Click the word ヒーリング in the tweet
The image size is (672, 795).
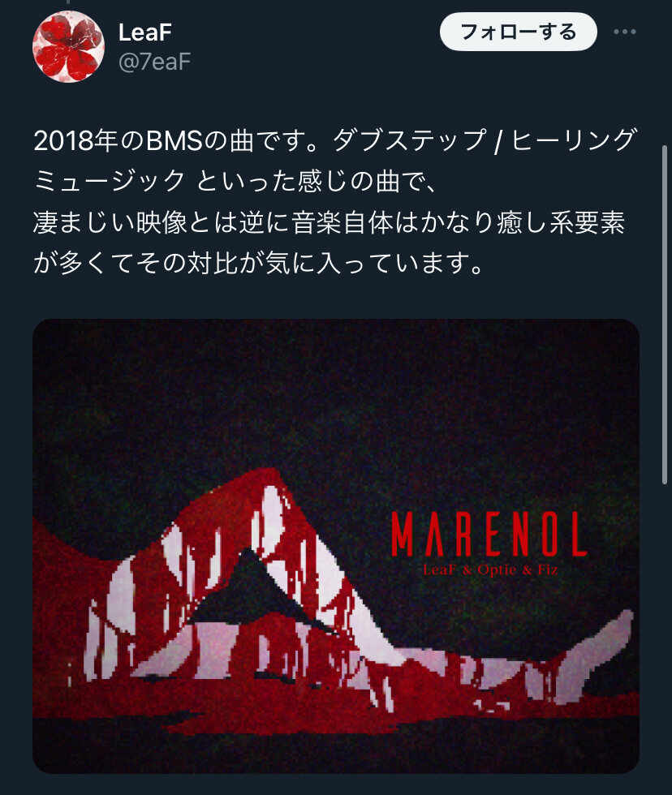[574, 140]
